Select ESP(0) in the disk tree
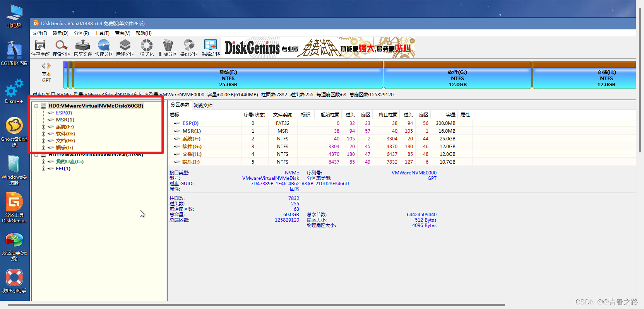This screenshot has width=644, height=309. pos(64,113)
